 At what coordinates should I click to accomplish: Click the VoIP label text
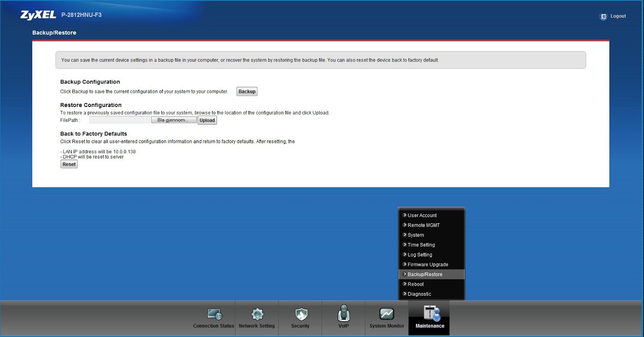coord(343,326)
